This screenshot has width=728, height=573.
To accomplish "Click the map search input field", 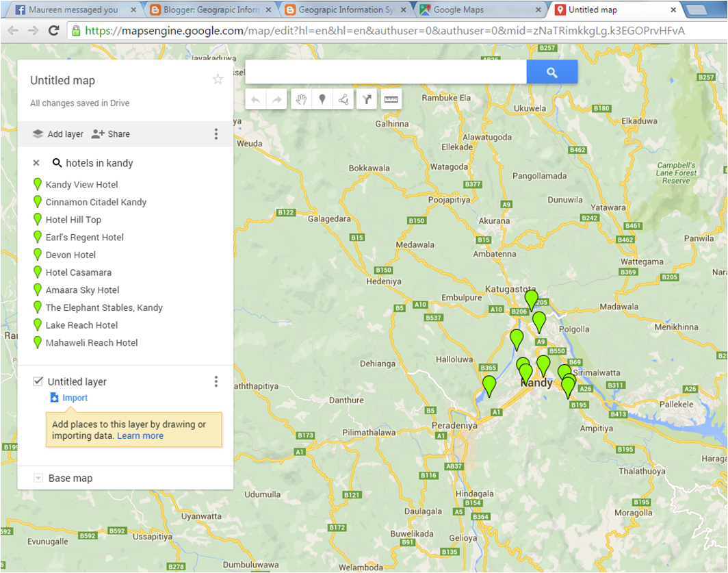I will (x=386, y=72).
